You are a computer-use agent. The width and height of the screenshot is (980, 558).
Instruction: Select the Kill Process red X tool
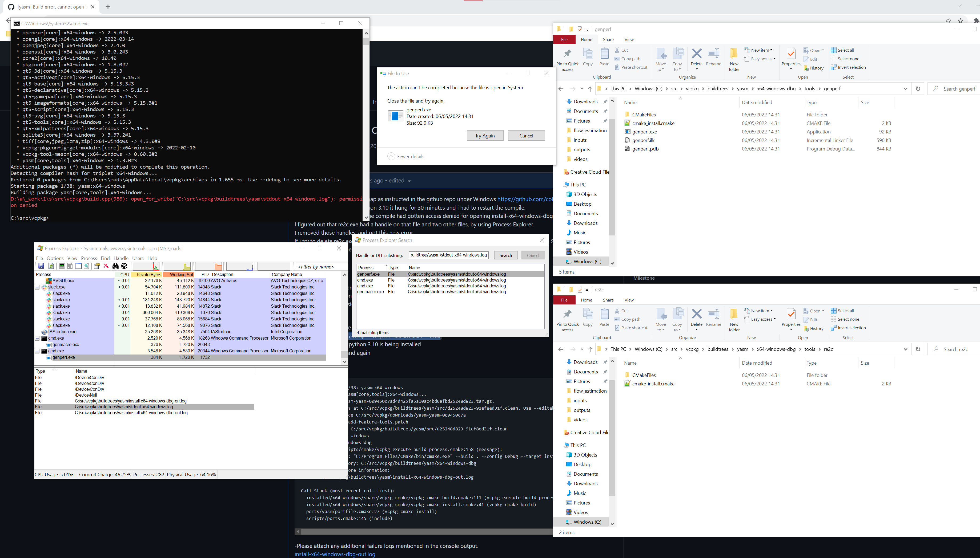pos(106,266)
